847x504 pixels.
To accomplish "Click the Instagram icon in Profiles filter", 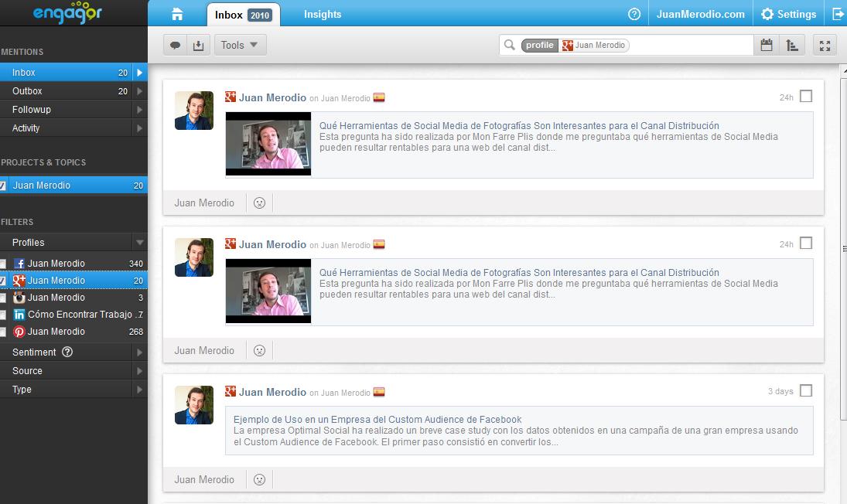I will [x=19, y=298].
